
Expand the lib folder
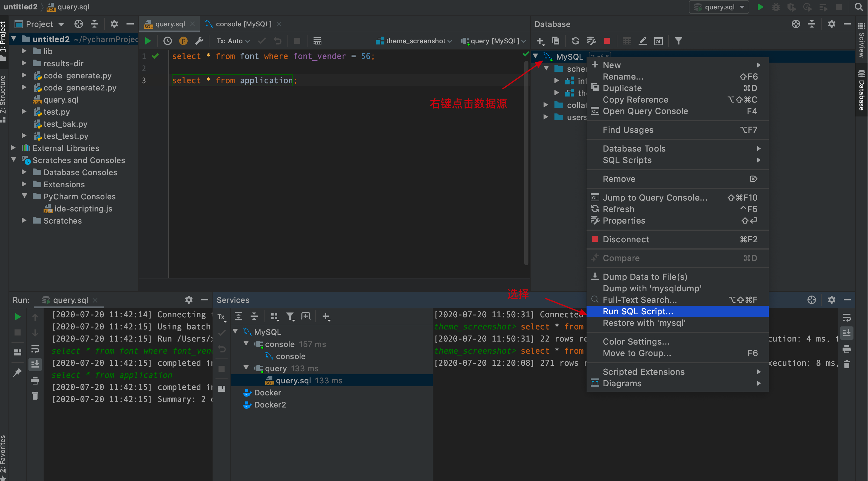click(x=24, y=51)
